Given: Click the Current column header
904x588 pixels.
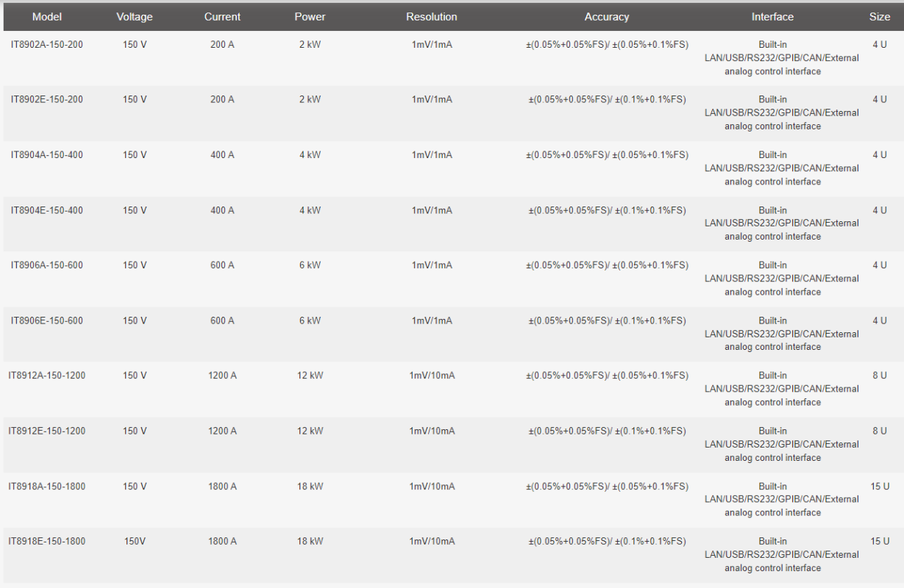Looking at the screenshot, I should 222,17.
